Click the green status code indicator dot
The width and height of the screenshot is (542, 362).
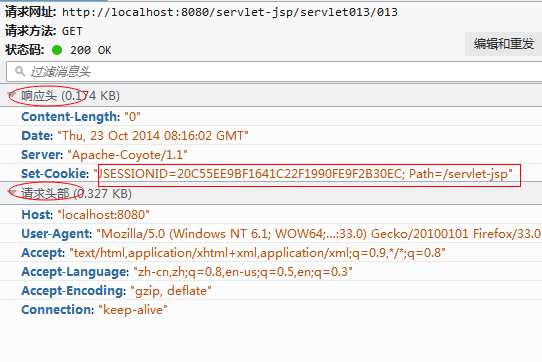(57, 50)
